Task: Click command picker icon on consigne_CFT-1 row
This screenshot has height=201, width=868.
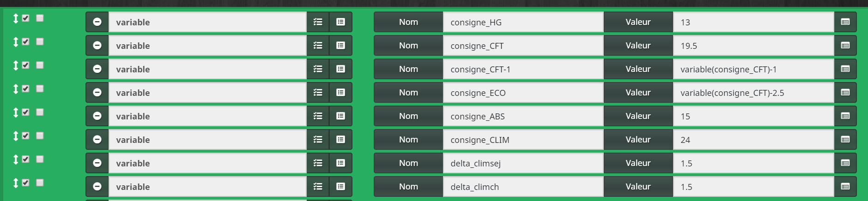Action: tap(340, 69)
